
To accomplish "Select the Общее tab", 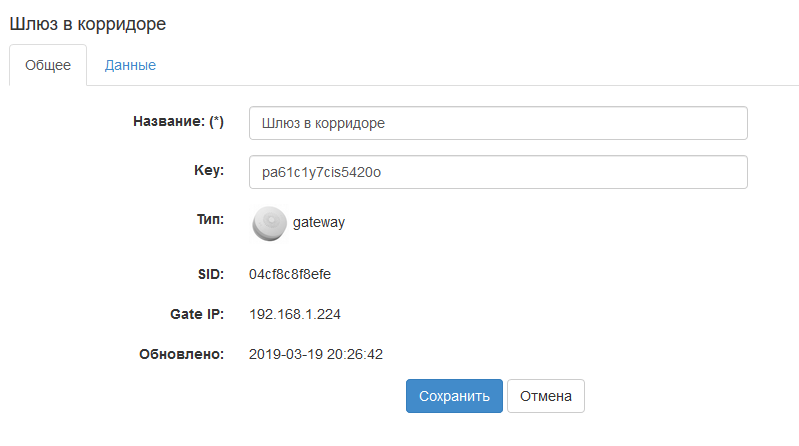I will coord(48,66).
